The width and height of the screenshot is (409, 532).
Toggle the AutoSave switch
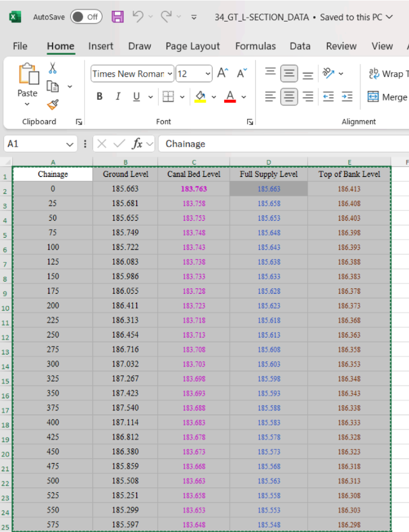(x=86, y=17)
